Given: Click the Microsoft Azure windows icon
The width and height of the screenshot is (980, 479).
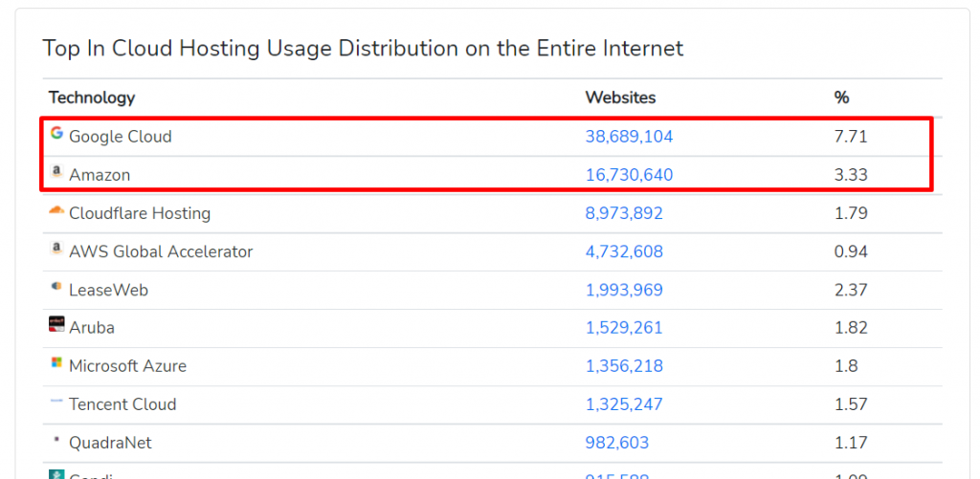Looking at the screenshot, I should click(56, 364).
